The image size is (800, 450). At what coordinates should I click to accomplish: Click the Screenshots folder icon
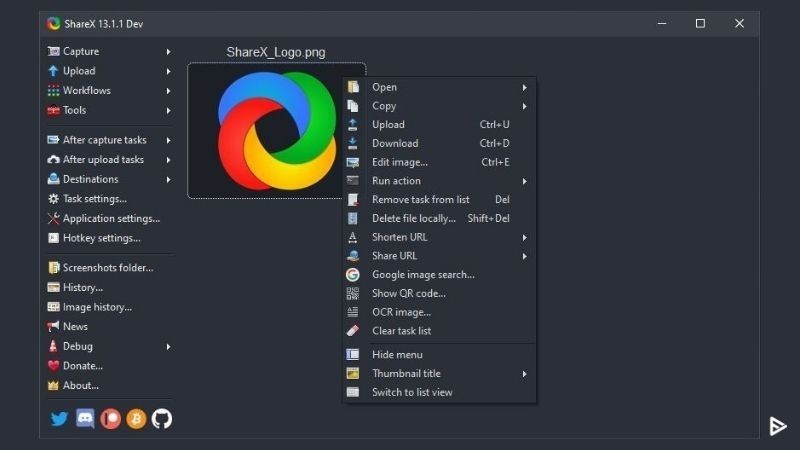point(53,268)
